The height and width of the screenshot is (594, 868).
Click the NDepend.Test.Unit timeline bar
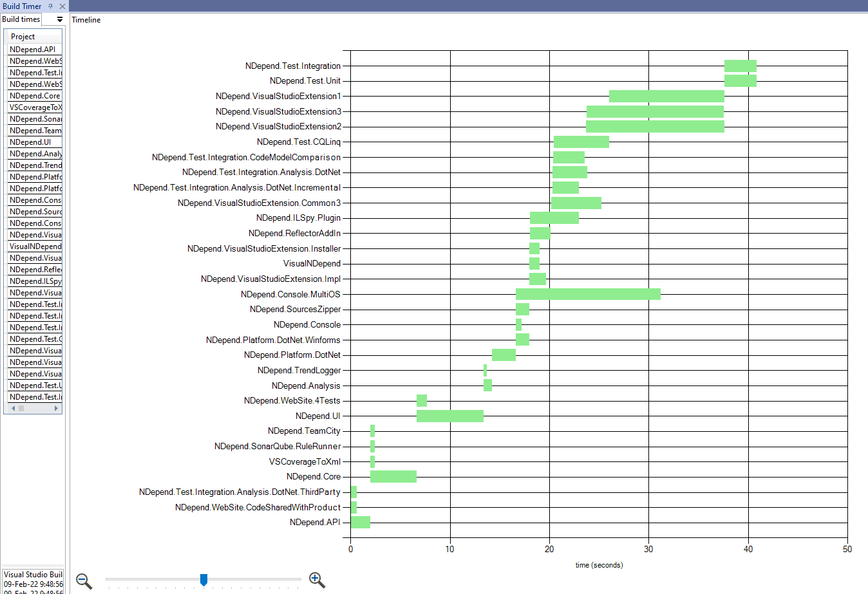pos(741,80)
